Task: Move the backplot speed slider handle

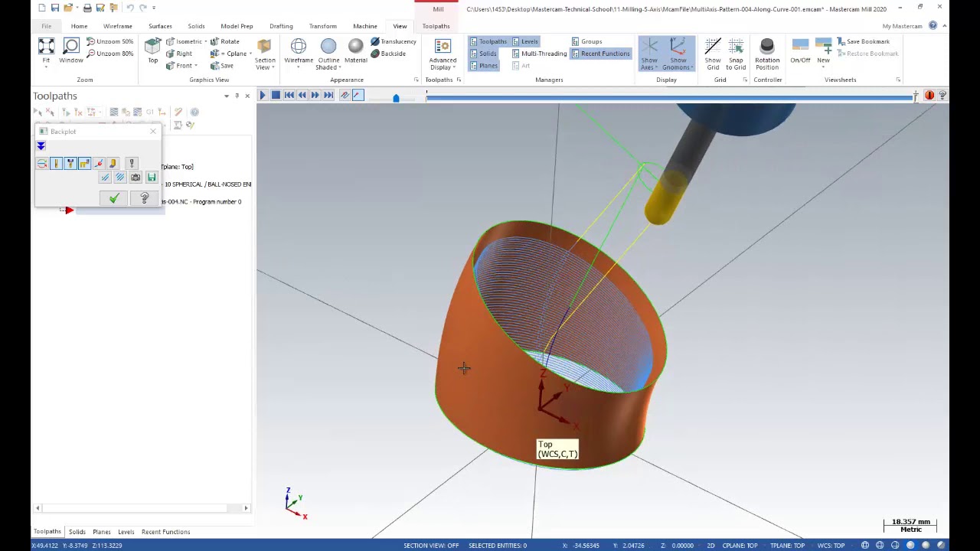Action: 396,98
